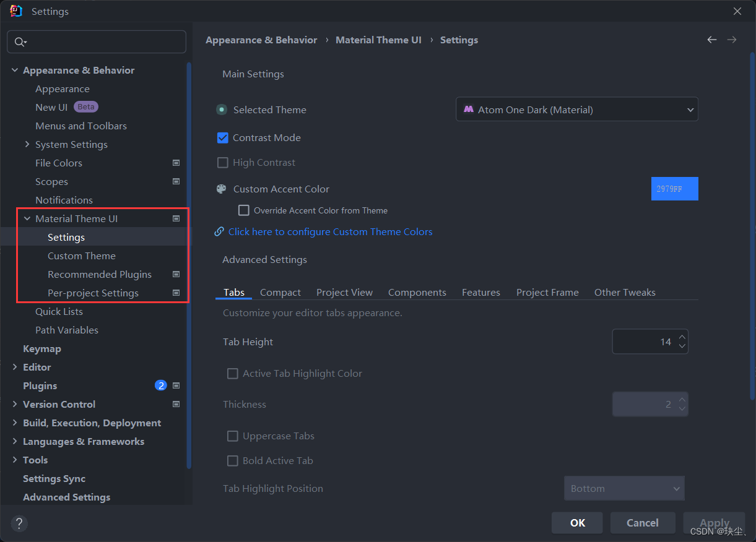756x542 pixels.
Task: Expand the Languages & Frameworks node
Action: point(15,441)
